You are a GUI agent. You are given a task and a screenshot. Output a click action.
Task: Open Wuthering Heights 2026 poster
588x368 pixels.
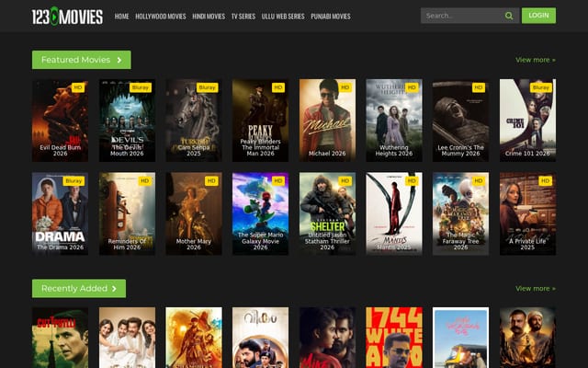click(x=394, y=121)
